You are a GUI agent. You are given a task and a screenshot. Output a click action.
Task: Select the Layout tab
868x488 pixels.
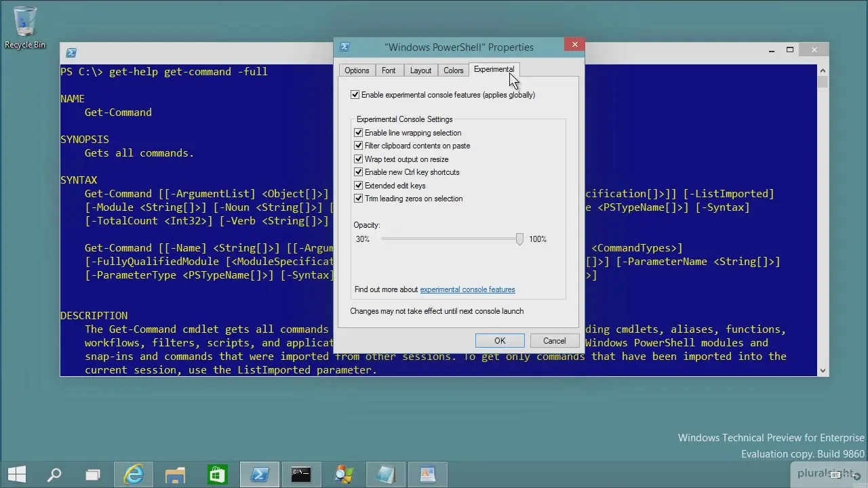click(x=420, y=70)
